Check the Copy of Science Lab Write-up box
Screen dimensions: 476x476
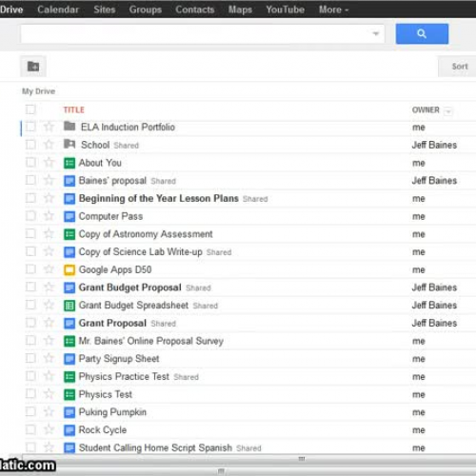point(30,251)
